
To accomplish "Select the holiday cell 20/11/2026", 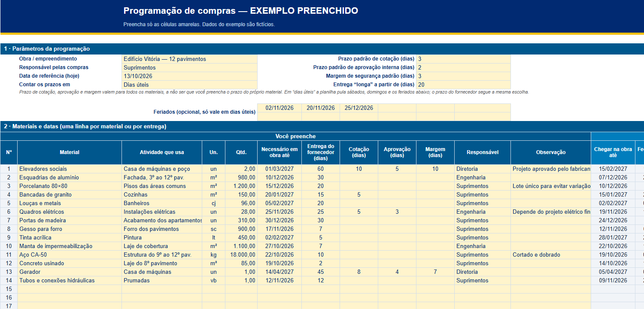I will click(x=321, y=108).
